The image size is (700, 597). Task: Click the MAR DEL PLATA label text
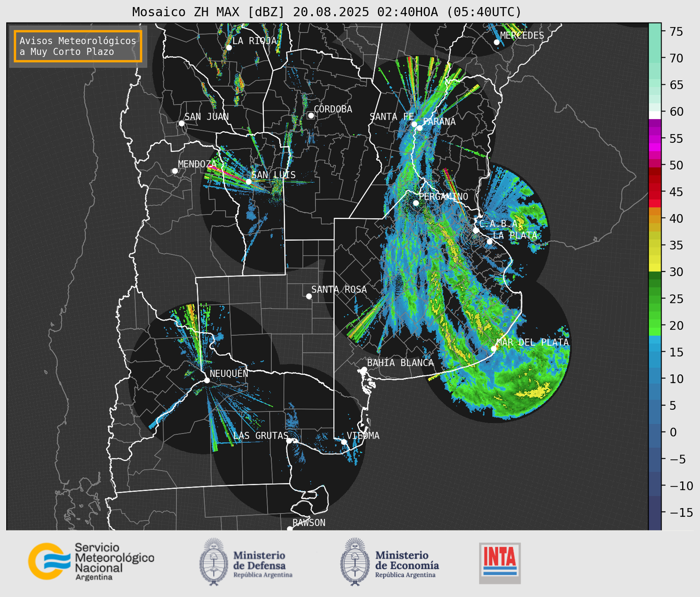(x=532, y=343)
